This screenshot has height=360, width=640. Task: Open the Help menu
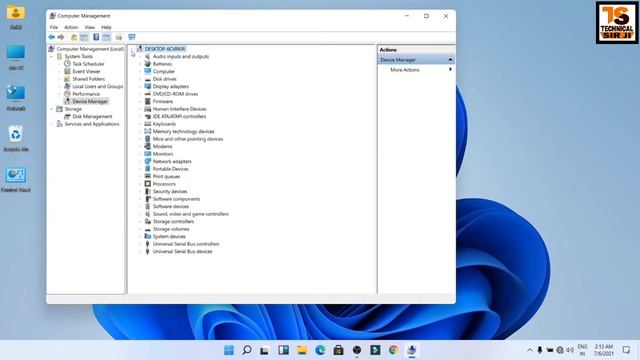click(x=106, y=27)
